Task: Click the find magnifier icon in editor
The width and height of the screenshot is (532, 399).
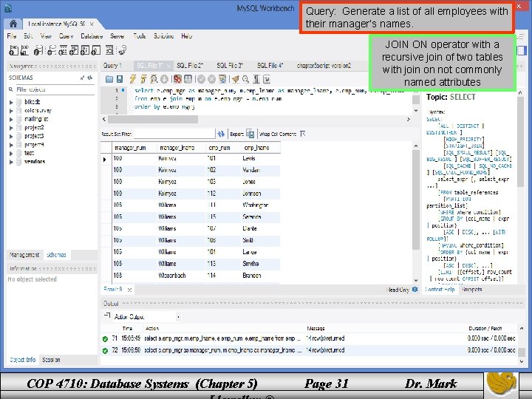Action: [x=245, y=79]
